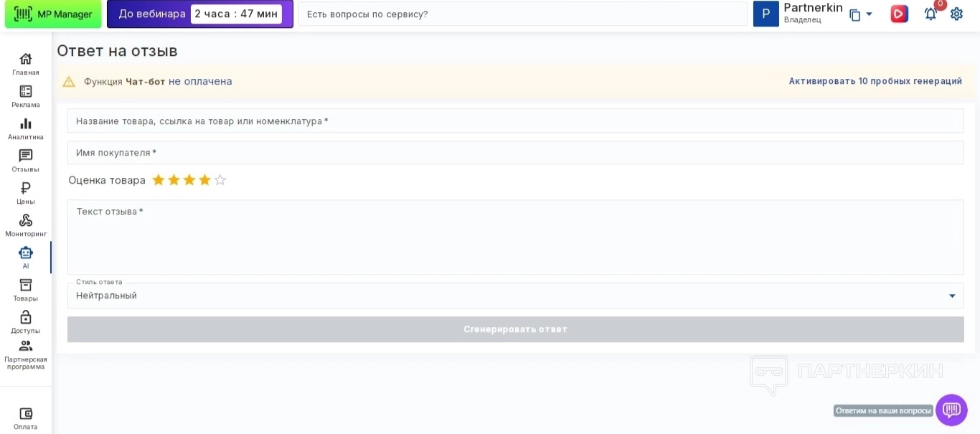Focus the Есть вопросы по сервису search field

[523, 14]
